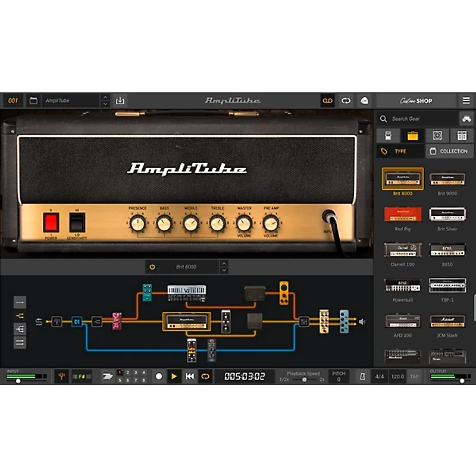The image size is (476, 476).
Task: Click the up arrow beside AmpliTube preset name
Action: 105,97
